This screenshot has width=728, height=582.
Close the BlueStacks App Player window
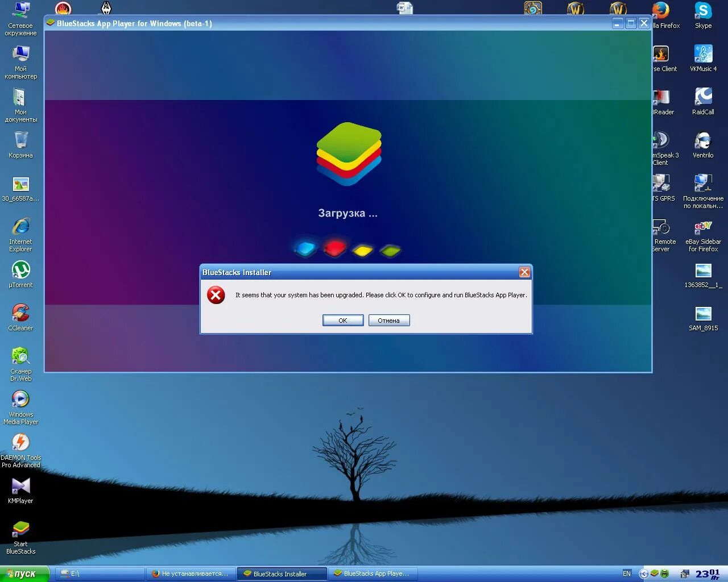click(644, 23)
